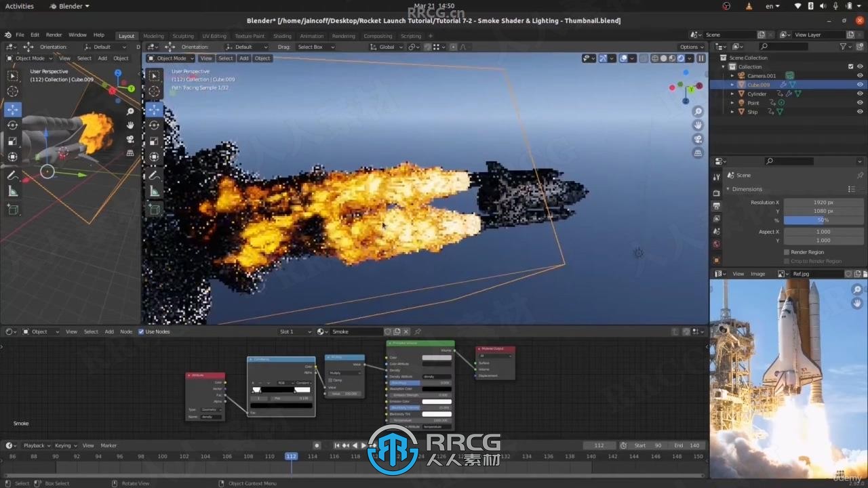Switch to the Shading workspace tab
Screen dimensions: 868x488
point(282,36)
